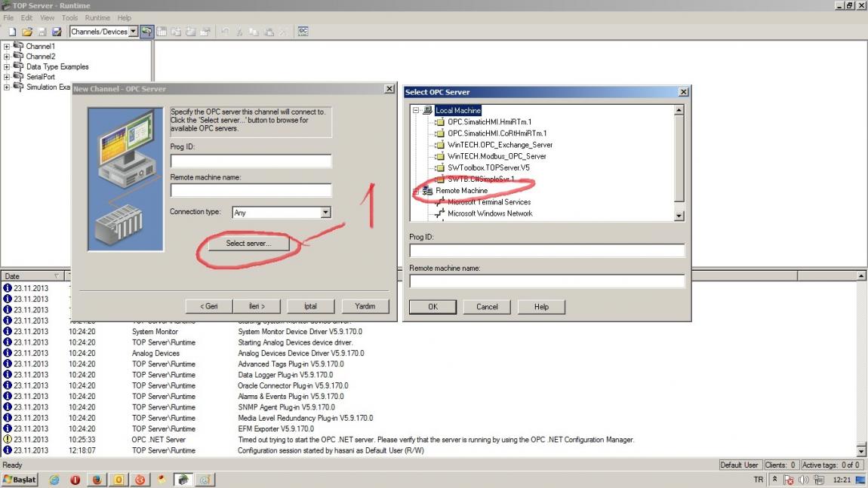The width and height of the screenshot is (868, 488).
Task: Open the Connection type dropdown
Action: (x=325, y=213)
